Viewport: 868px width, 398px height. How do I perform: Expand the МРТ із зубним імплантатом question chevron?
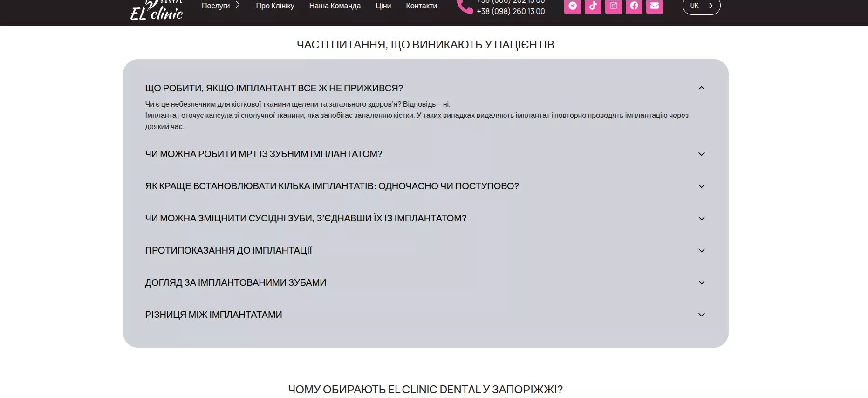(701, 154)
